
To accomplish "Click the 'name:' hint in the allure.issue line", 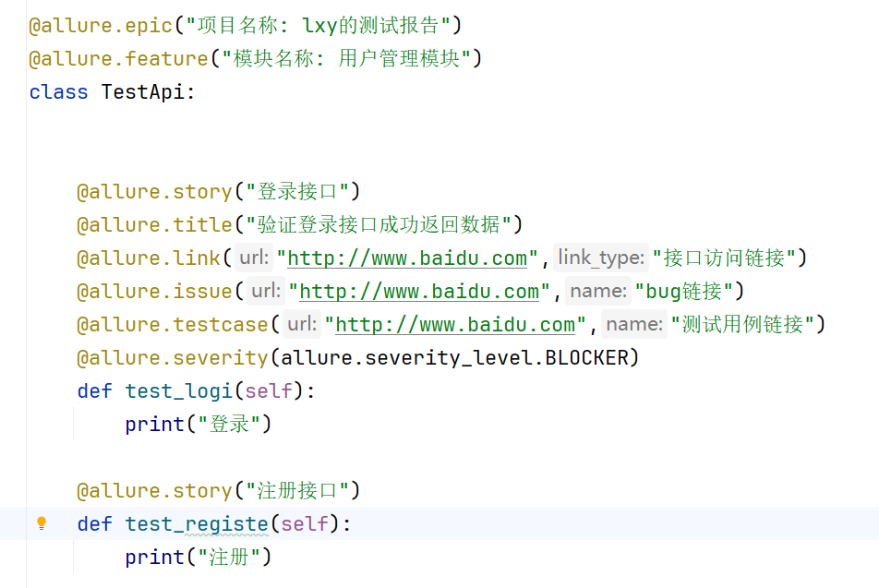I will click(x=598, y=291).
